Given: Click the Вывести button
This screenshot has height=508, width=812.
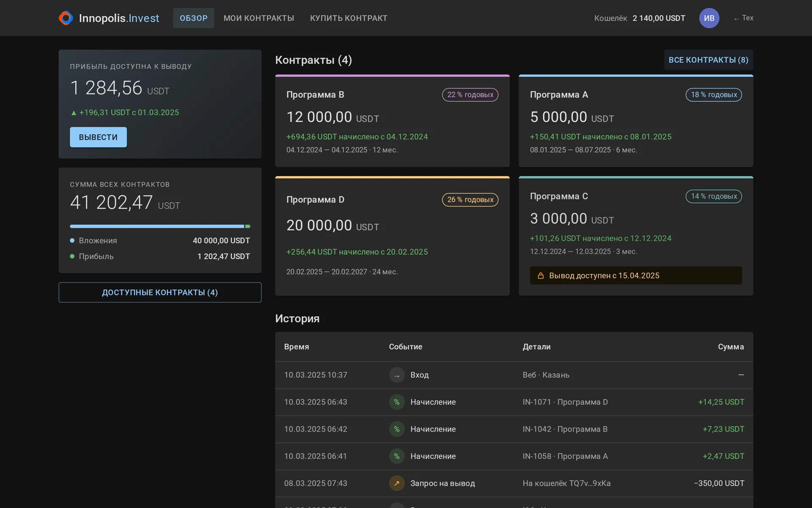Looking at the screenshot, I should pos(98,137).
